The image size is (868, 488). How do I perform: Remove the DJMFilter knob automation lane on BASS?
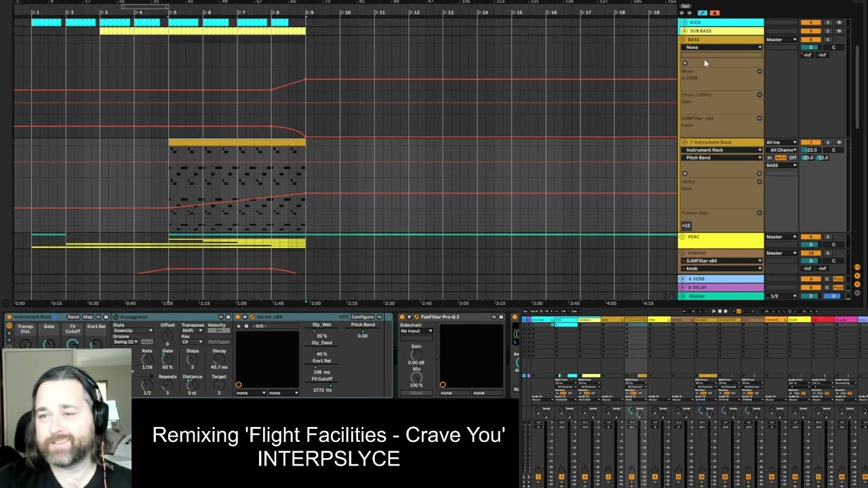pos(759,119)
